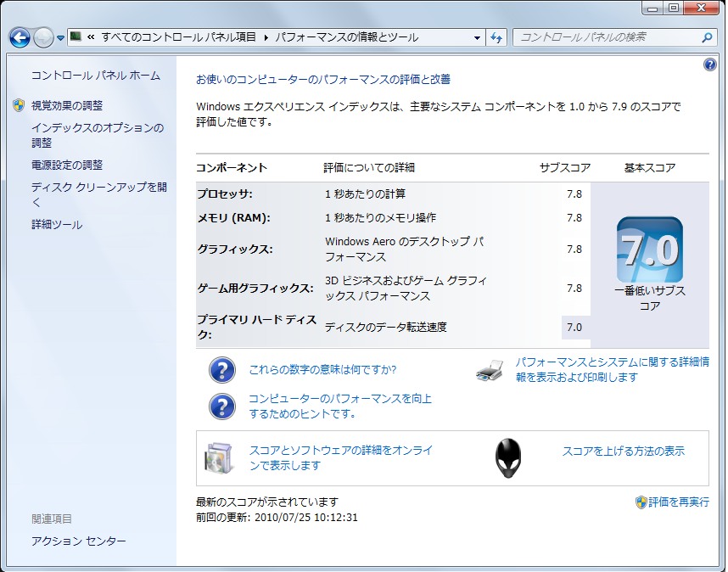Click shield icon beside 評価を再実行

pyautogui.click(x=641, y=502)
